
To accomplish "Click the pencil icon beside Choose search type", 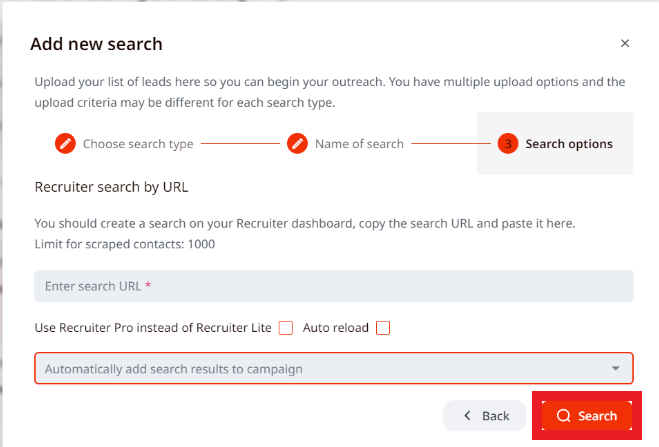I will pos(65,144).
